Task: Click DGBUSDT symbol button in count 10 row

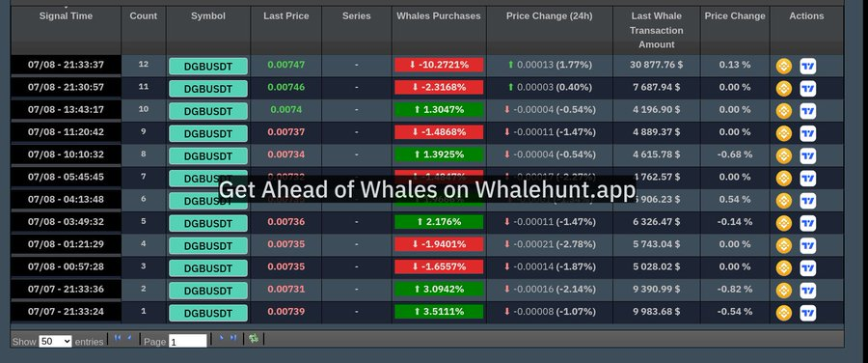Action: [208, 111]
